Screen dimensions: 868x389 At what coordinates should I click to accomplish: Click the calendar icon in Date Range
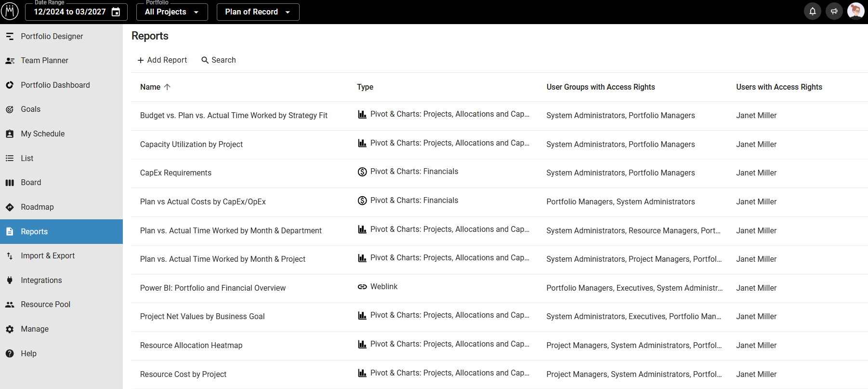[116, 12]
